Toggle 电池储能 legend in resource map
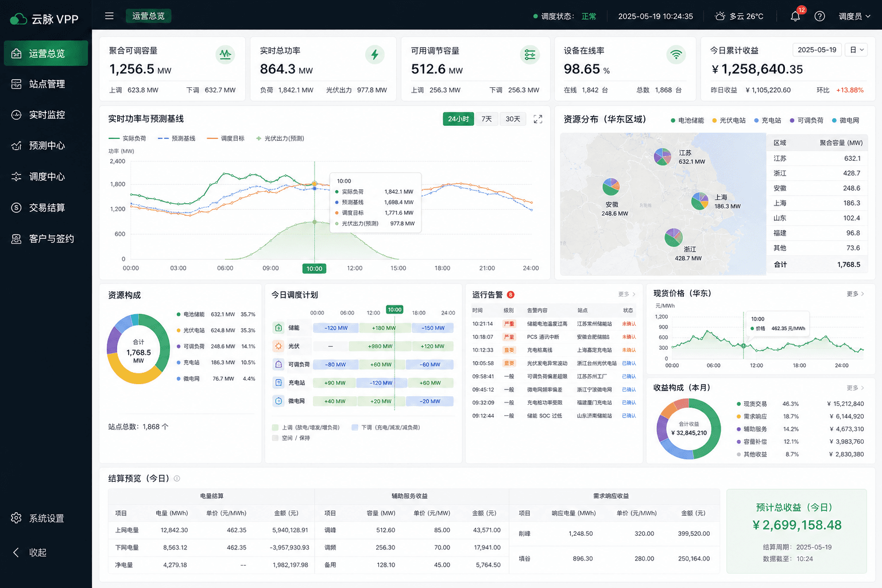This screenshot has width=882, height=588. 687,120
